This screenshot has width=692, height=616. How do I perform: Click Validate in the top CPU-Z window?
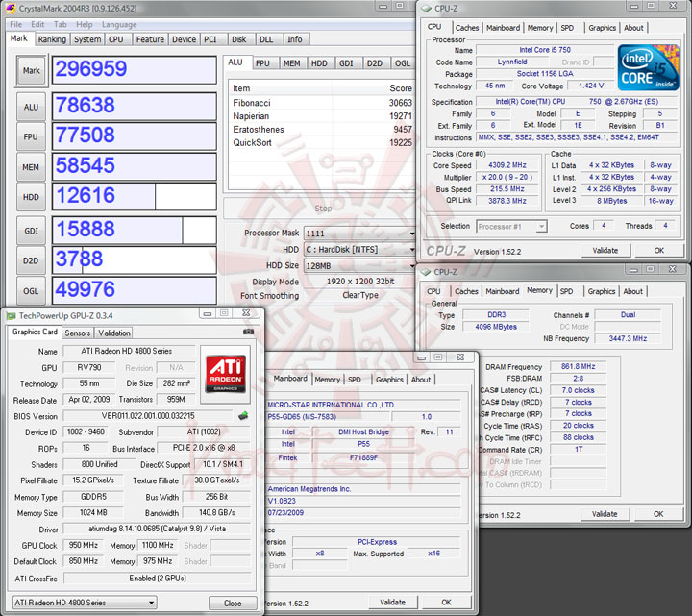(x=605, y=250)
